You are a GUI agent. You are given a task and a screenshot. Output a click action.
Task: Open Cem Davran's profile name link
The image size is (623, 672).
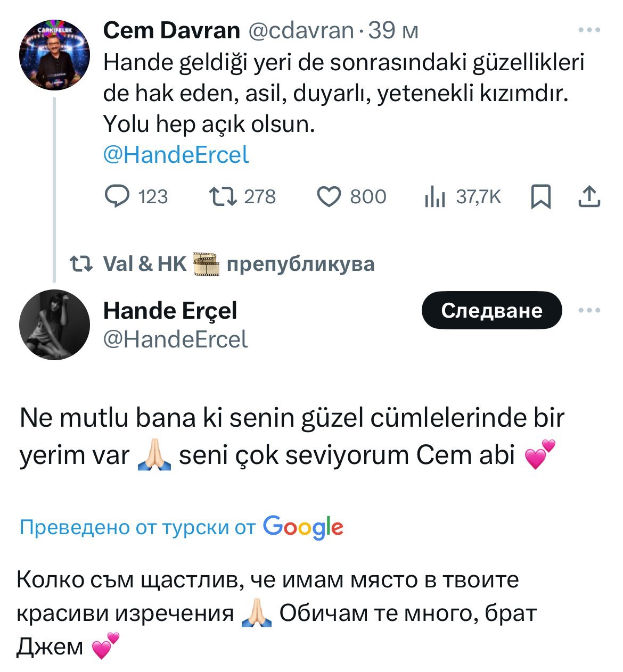coord(171,30)
